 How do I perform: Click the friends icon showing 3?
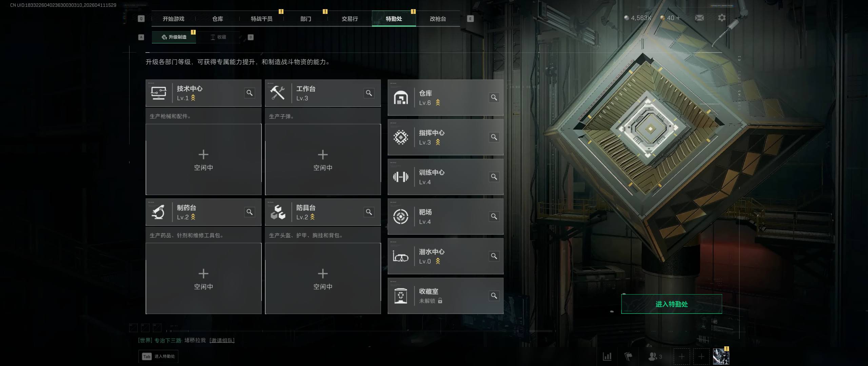click(655, 357)
